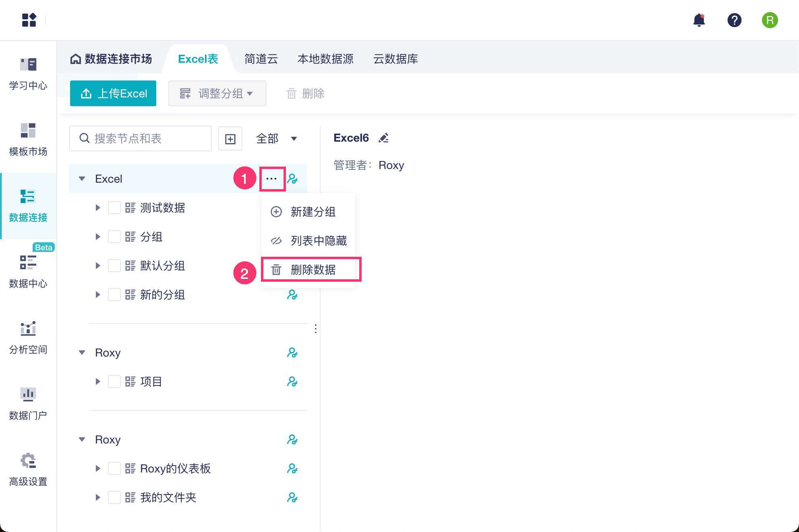The width and height of the screenshot is (799, 532).
Task: Expand the 新的分组 tree node
Action: point(98,295)
